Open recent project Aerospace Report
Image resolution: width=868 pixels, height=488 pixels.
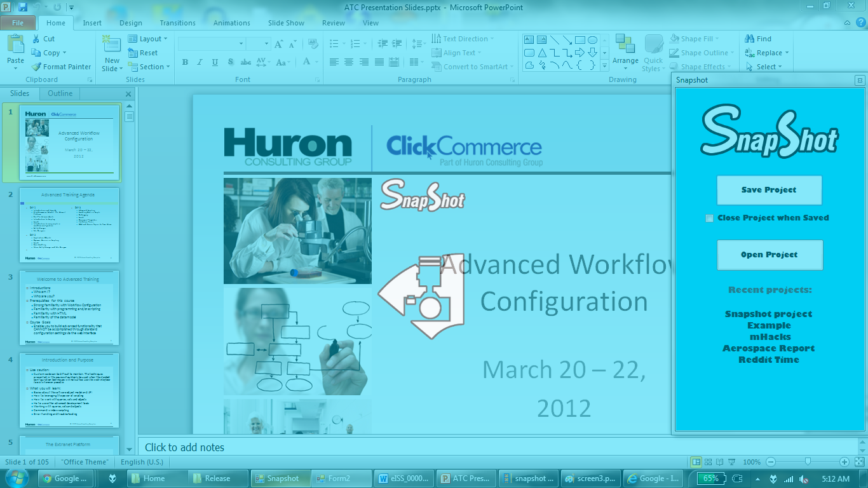[x=768, y=348]
